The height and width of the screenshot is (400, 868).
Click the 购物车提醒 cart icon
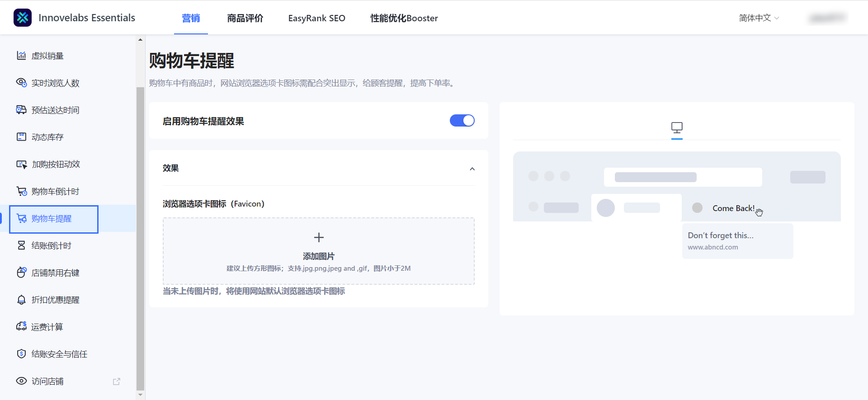pyautogui.click(x=21, y=218)
